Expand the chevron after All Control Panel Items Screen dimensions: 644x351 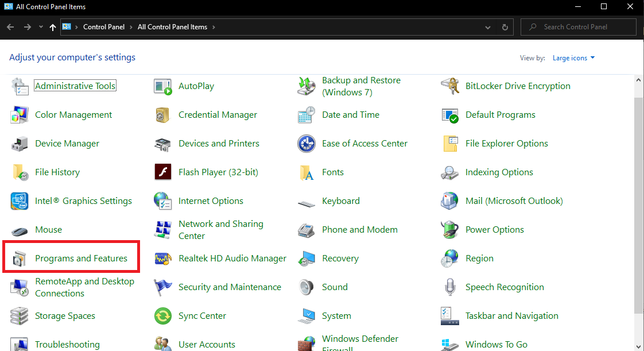214,27
